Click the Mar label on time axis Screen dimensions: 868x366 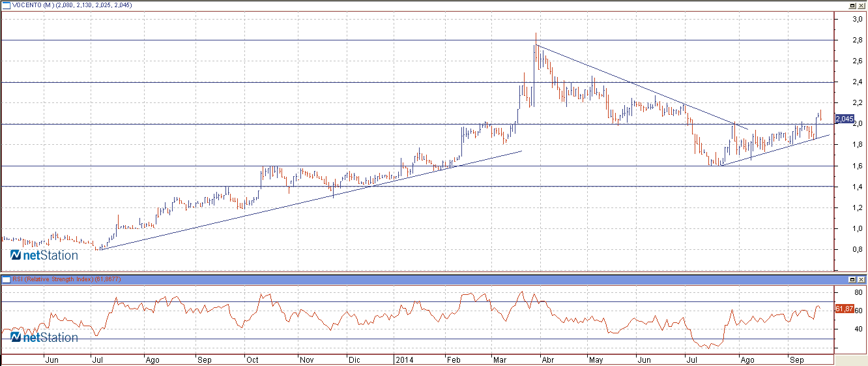point(500,359)
